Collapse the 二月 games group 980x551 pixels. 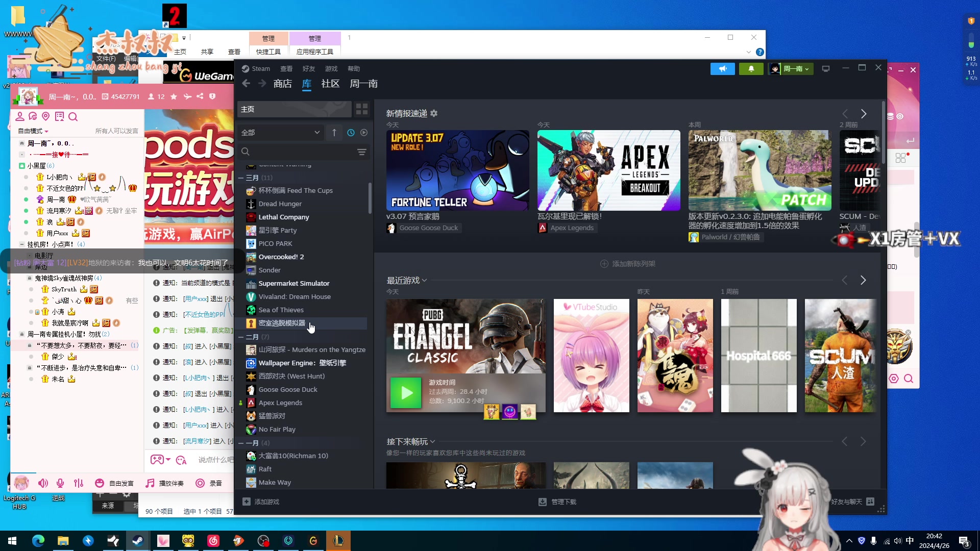point(241,337)
